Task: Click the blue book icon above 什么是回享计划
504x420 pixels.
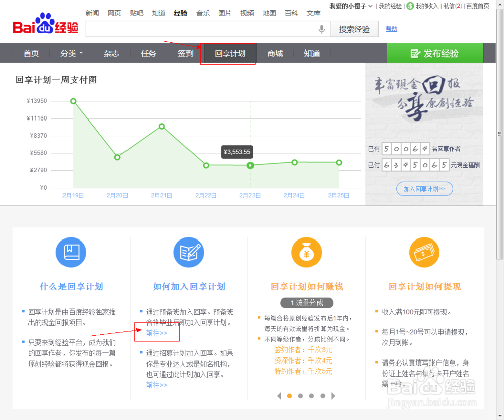Action: point(71,252)
